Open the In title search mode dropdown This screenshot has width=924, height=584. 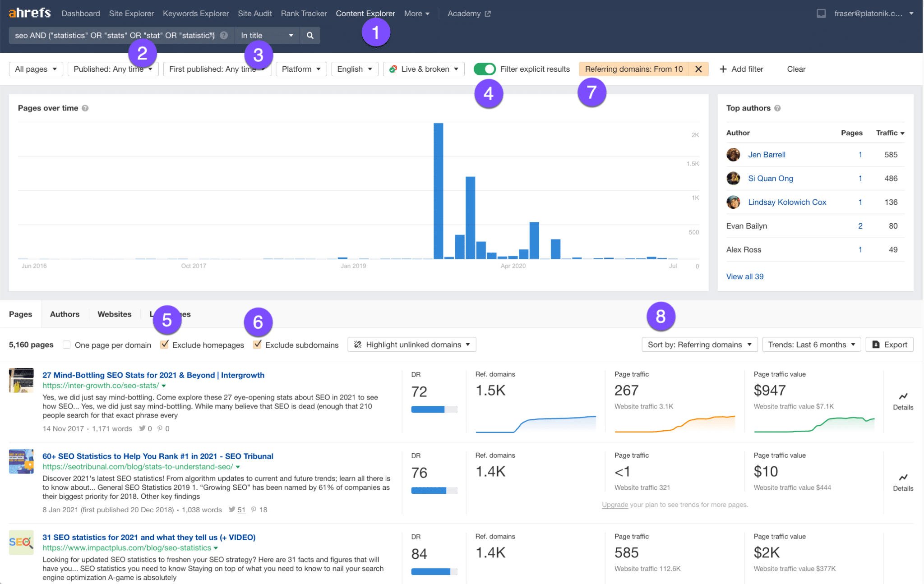point(267,35)
